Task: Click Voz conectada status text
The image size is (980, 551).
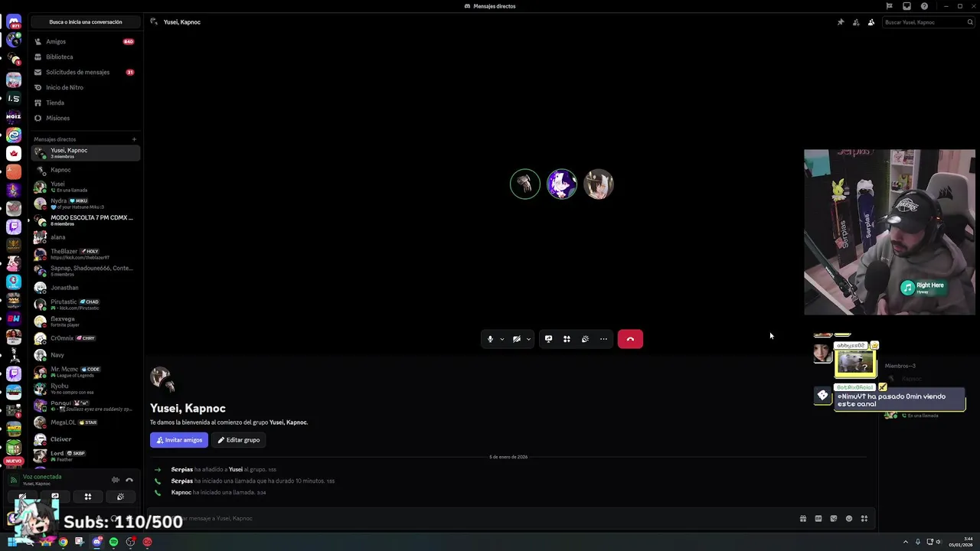Action: pos(42,477)
